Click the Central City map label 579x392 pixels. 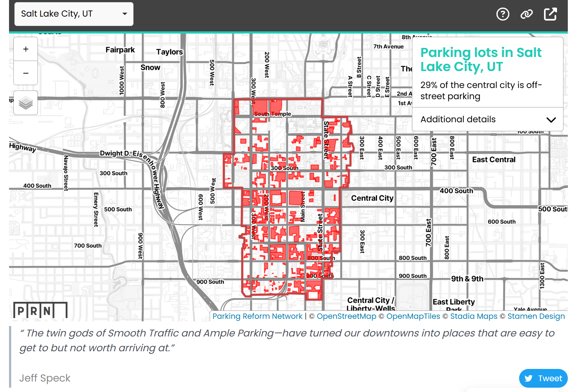(372, 198)
